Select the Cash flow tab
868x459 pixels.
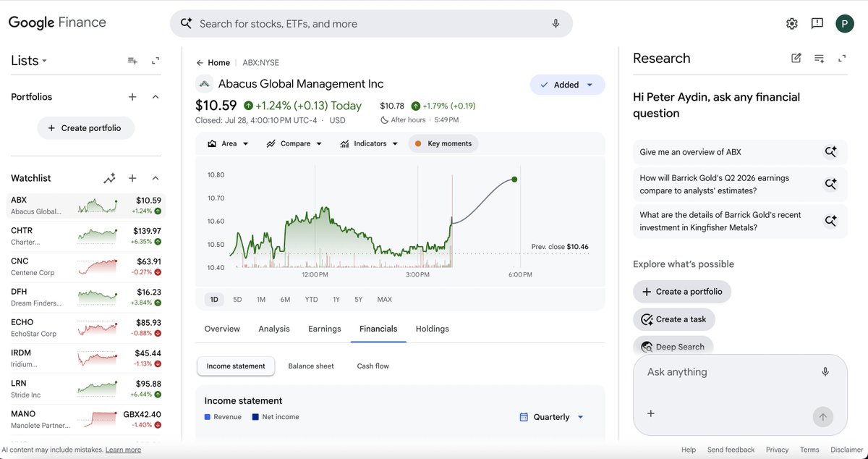[373, 366]
